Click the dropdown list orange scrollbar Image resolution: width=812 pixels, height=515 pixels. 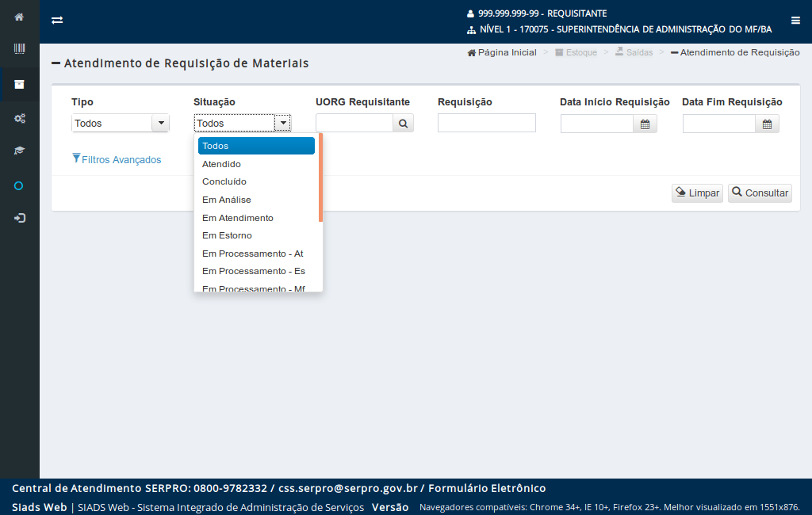[320, 177]
